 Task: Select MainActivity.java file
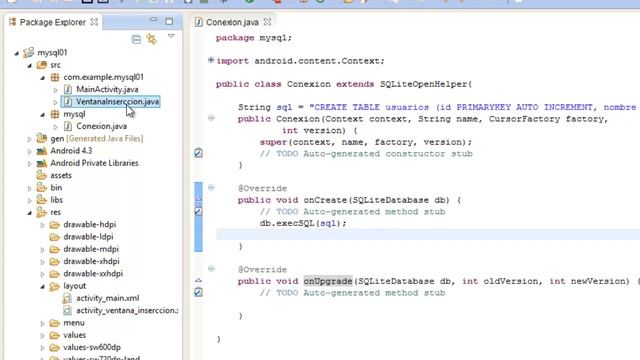107,89
